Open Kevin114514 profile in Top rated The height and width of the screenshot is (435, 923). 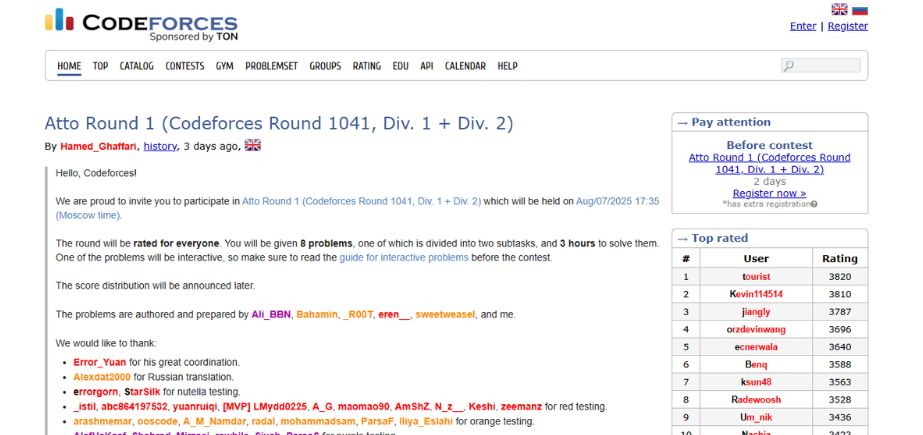pyautogui.click(x=756, y=294)
